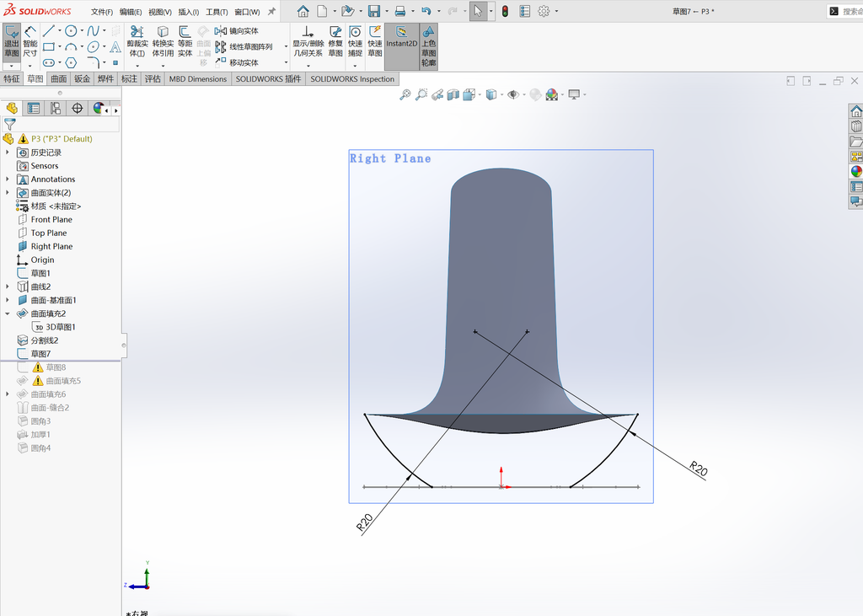Open the 编辑(E) menu
Screen dimensions: 863x616
131,12
